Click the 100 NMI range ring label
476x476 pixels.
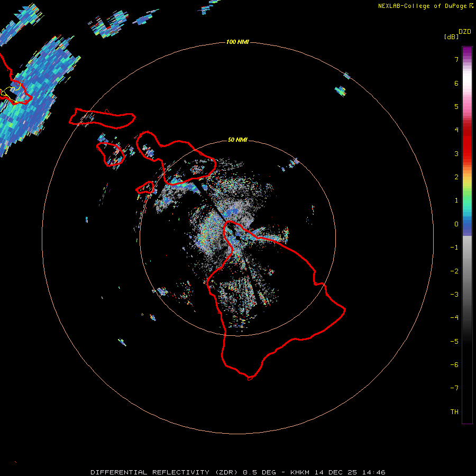237,42
